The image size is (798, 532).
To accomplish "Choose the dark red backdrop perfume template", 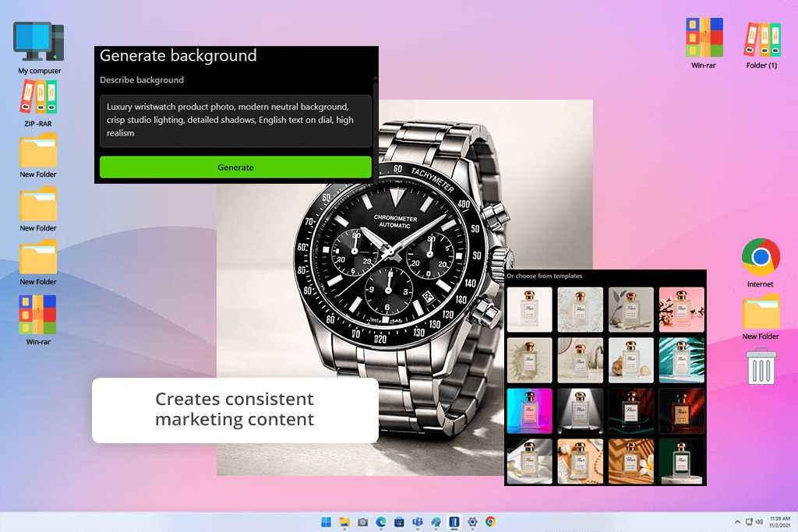I will point(681,410).
